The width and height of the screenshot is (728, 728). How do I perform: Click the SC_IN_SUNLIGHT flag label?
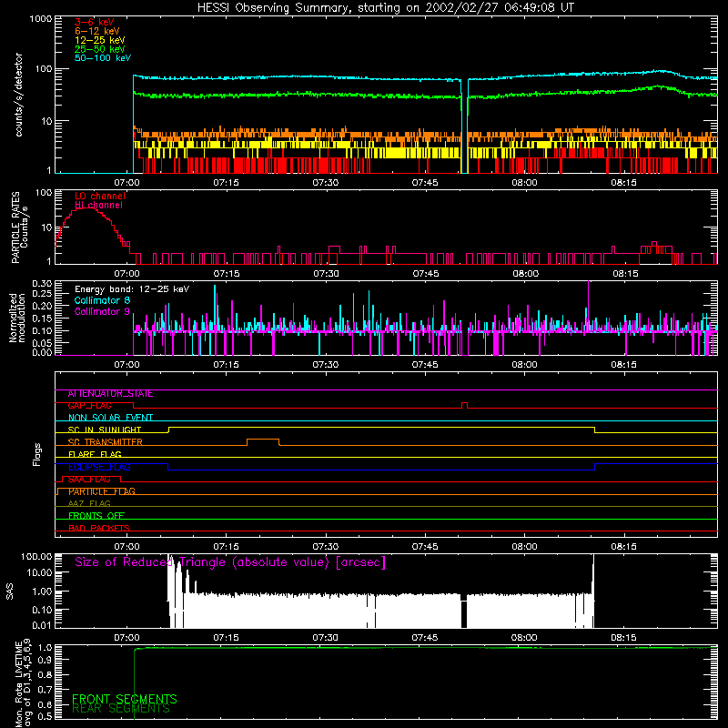click(105, 430)
